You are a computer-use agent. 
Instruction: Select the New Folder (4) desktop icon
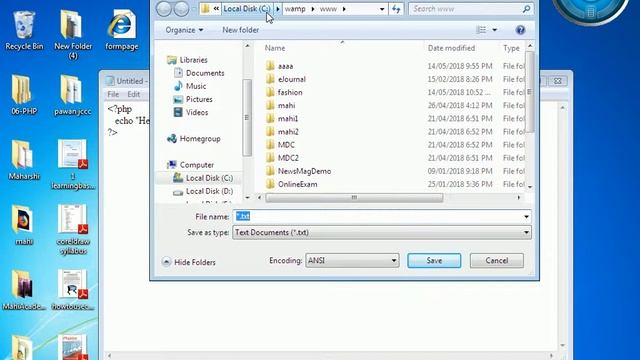pos(73,35)
